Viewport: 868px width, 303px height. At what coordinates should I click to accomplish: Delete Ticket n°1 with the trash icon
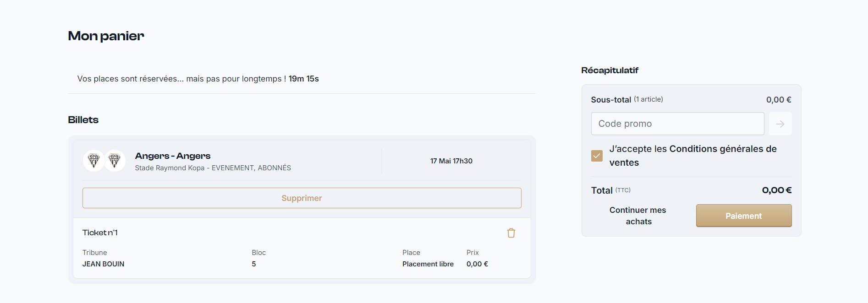[x=511, y=233]
